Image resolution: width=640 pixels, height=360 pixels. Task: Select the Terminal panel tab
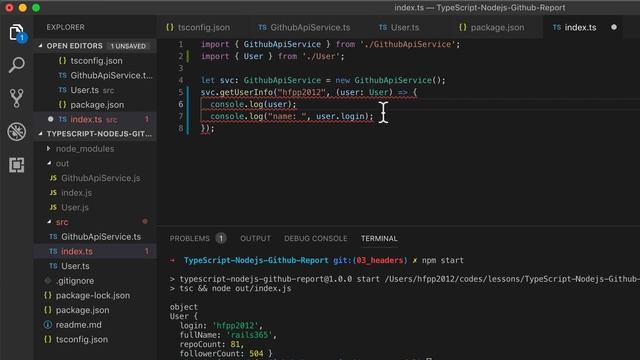point(379,238)
